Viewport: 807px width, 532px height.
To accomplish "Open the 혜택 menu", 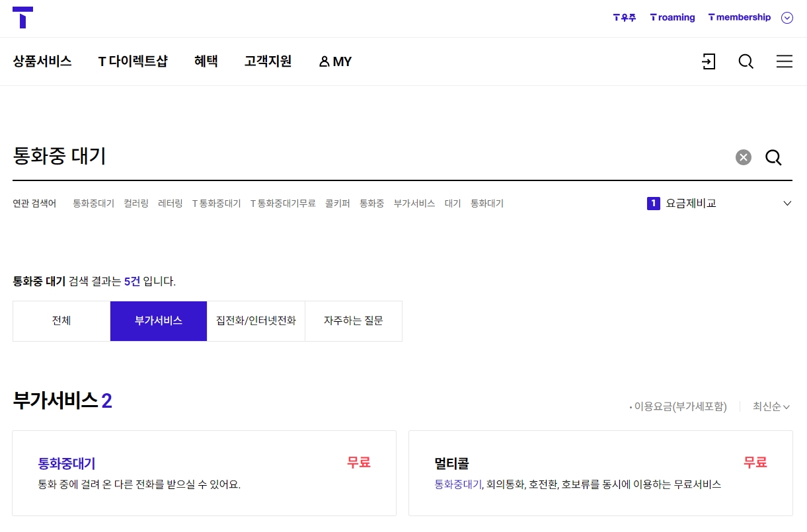I will pyautogui.click(x=206, y=61).
